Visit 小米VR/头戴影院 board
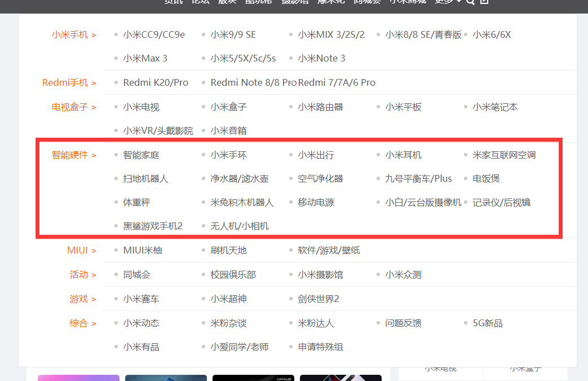 (158, 130)
